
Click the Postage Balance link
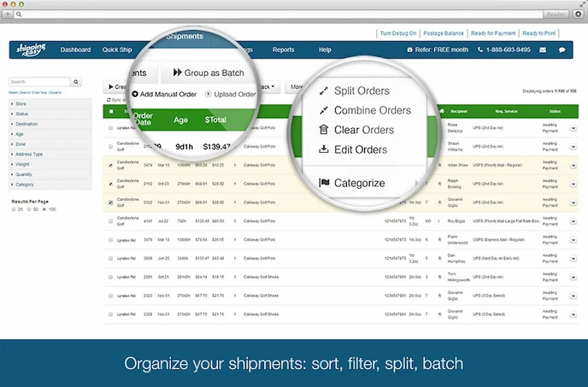pos(443,33)
